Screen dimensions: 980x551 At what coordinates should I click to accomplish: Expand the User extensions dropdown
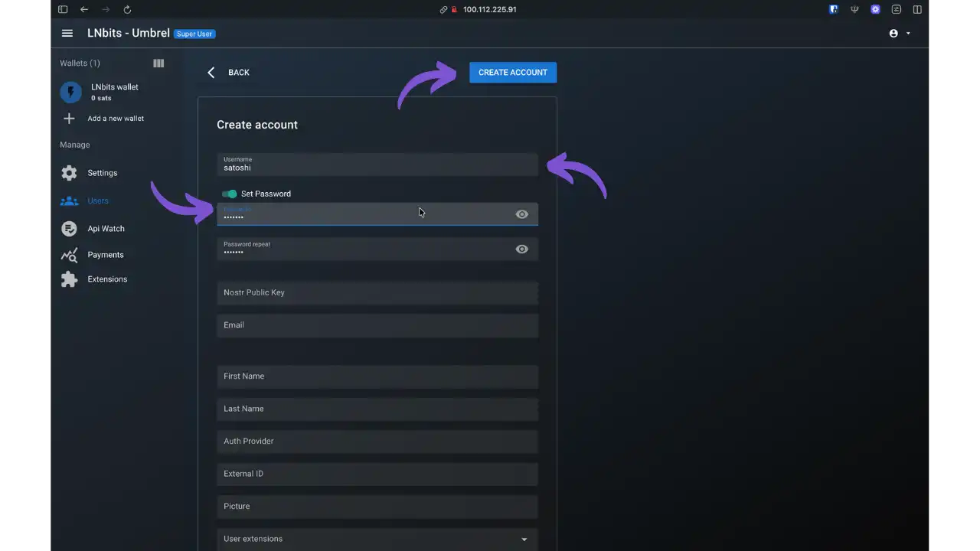point(524,540)
